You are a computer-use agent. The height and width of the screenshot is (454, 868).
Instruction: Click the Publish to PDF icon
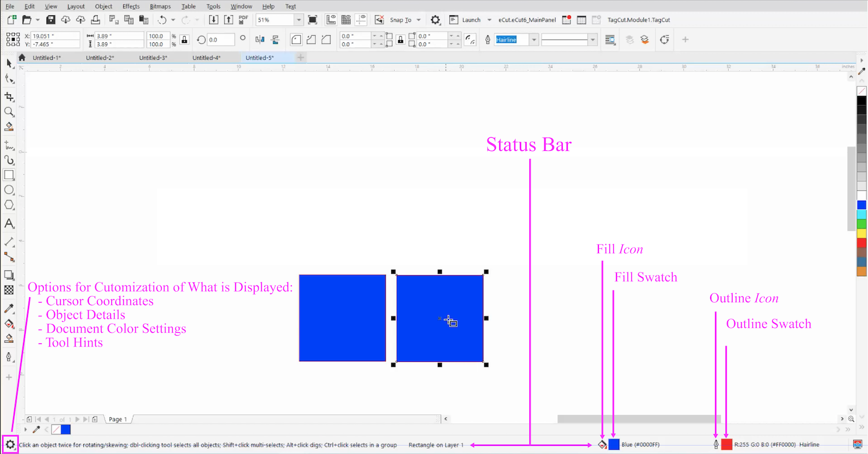click(x=243, y=20)
